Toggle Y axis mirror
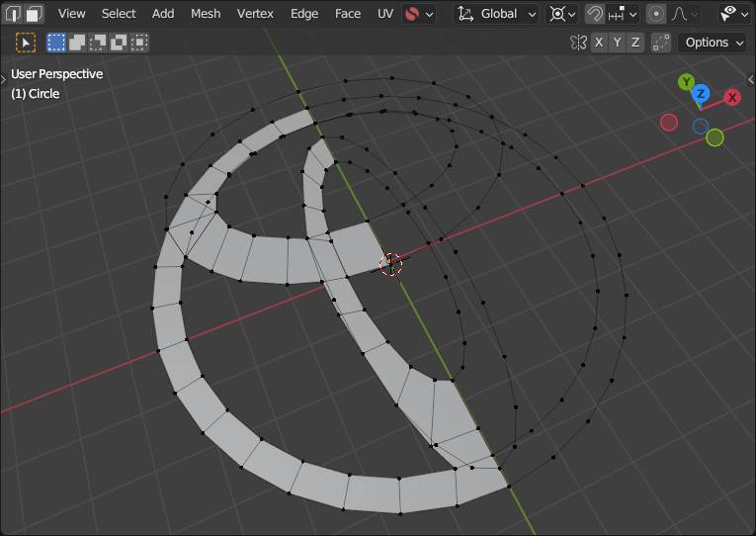This screenshot has height=536, width=756. (617, 43)
